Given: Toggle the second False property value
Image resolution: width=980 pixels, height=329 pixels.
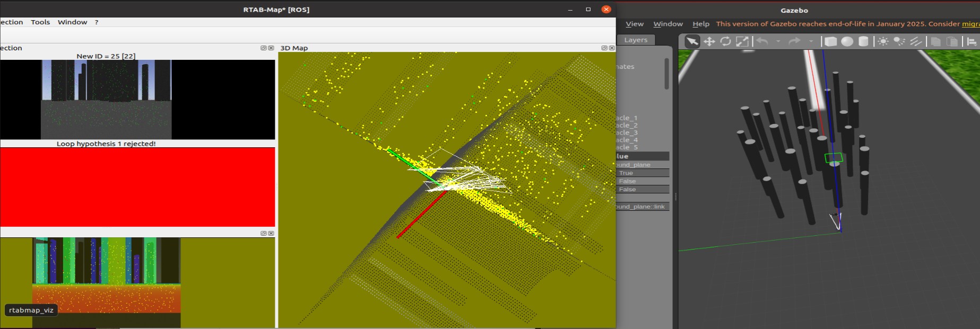Looking at the screenshot, I should coord(642,189).
